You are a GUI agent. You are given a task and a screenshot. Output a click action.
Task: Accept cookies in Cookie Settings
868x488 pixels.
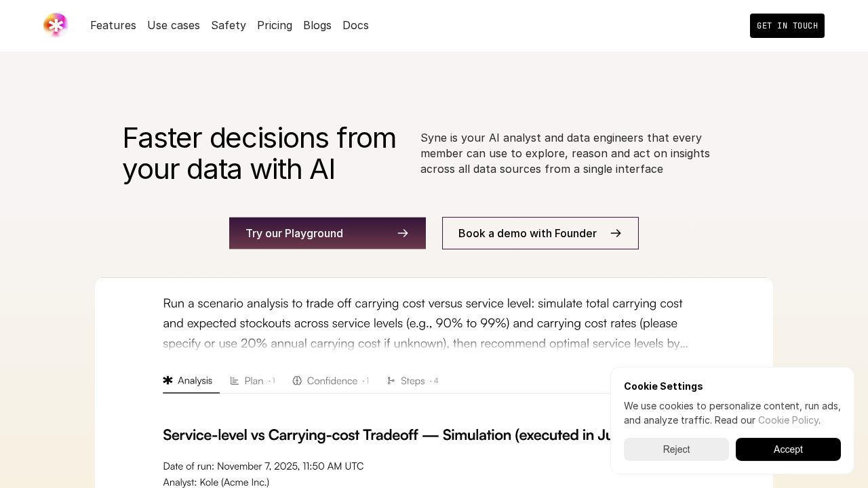788,449
